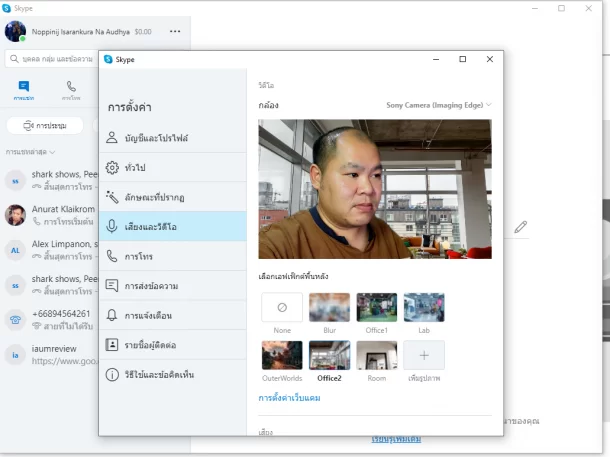Open the +66894564261 missed call entry
The height and width of the screenshot is (457, 610).
tap(50, 320)
